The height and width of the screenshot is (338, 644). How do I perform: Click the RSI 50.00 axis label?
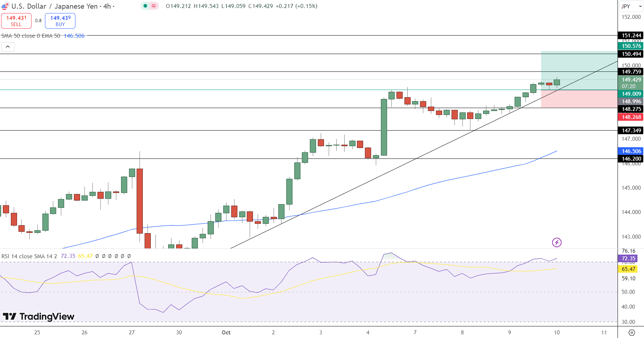(x=628, y=292)
